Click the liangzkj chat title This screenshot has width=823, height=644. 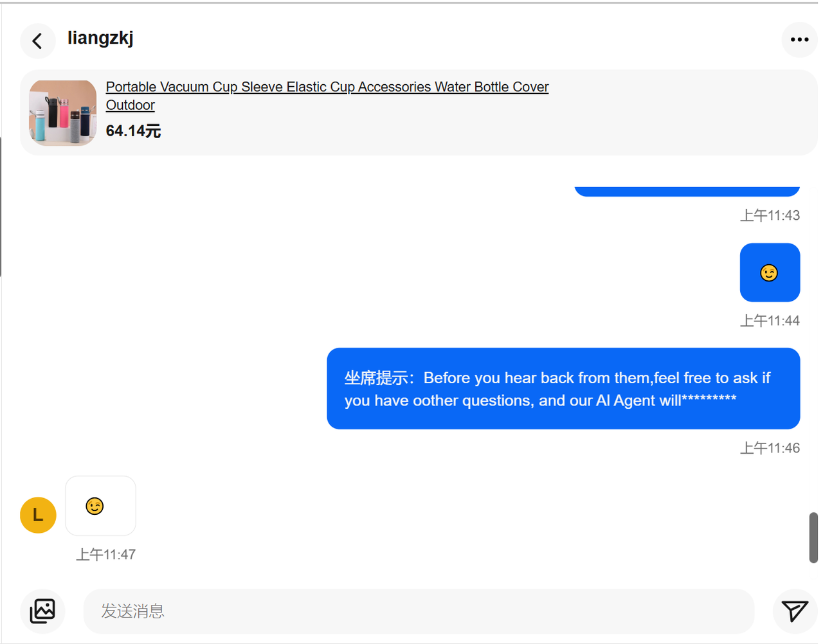100,38
